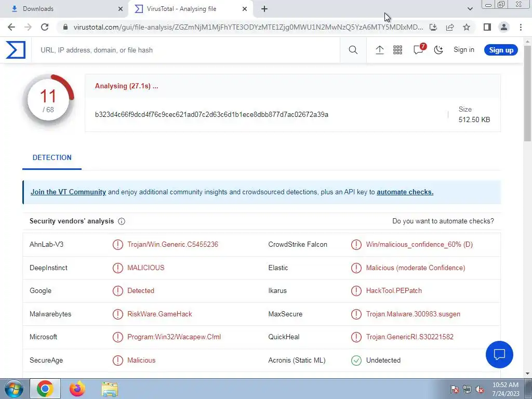Viewport: 532px width, 399px height.
Task: Click Win/malicious_confidence_60% (D) result text
Action: point(419,244)
